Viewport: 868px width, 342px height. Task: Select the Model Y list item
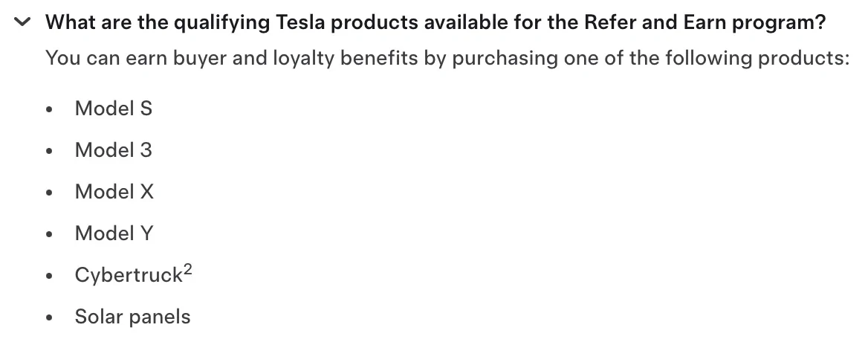point(114,233)
